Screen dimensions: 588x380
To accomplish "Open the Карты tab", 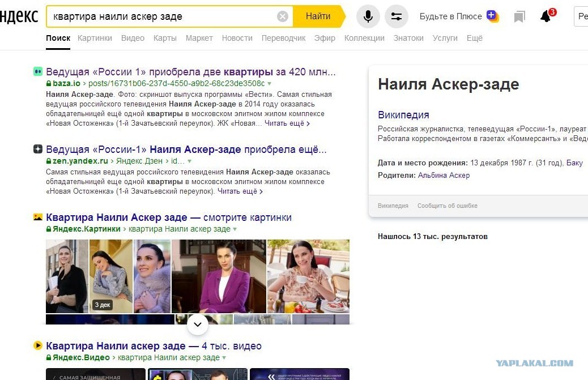I will [165, 38].
